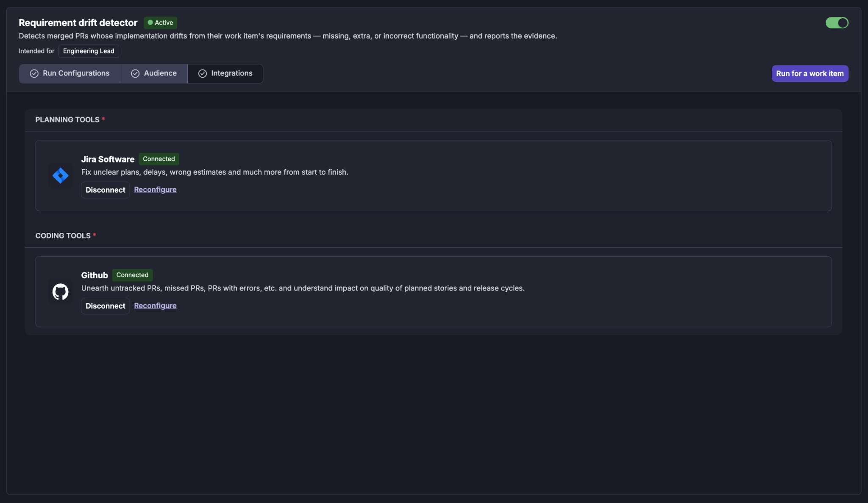
Task: Click the CODING TOOLS section header
Action: (x=63, y=236)
